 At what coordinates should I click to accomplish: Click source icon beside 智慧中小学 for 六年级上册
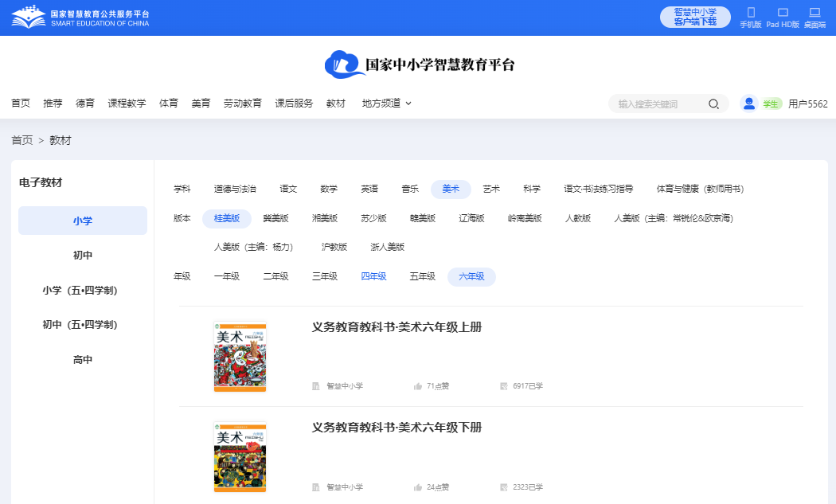click(x=315, y=386)
